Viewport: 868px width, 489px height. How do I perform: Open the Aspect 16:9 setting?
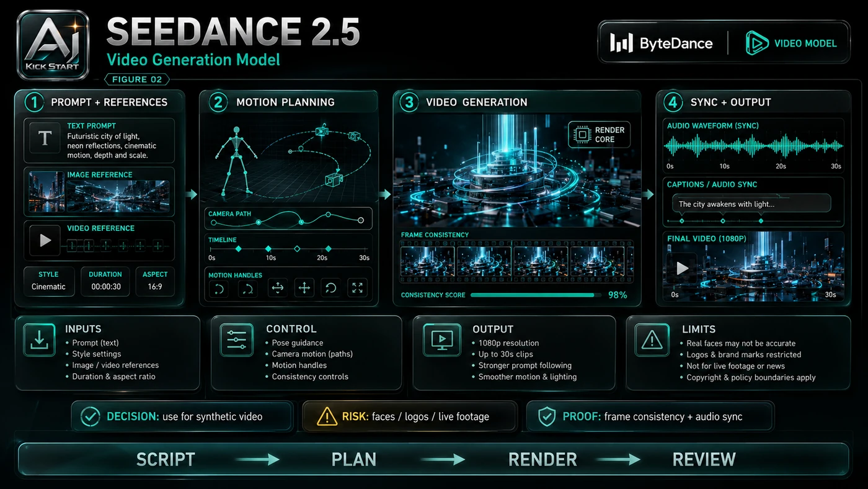[155, 281]
